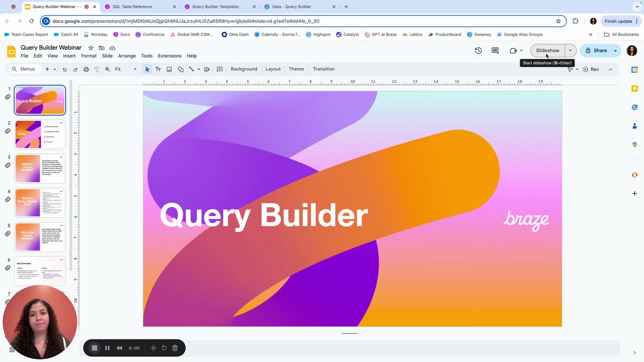
Task: Rewind the screen recording
Action: (119, 348)
